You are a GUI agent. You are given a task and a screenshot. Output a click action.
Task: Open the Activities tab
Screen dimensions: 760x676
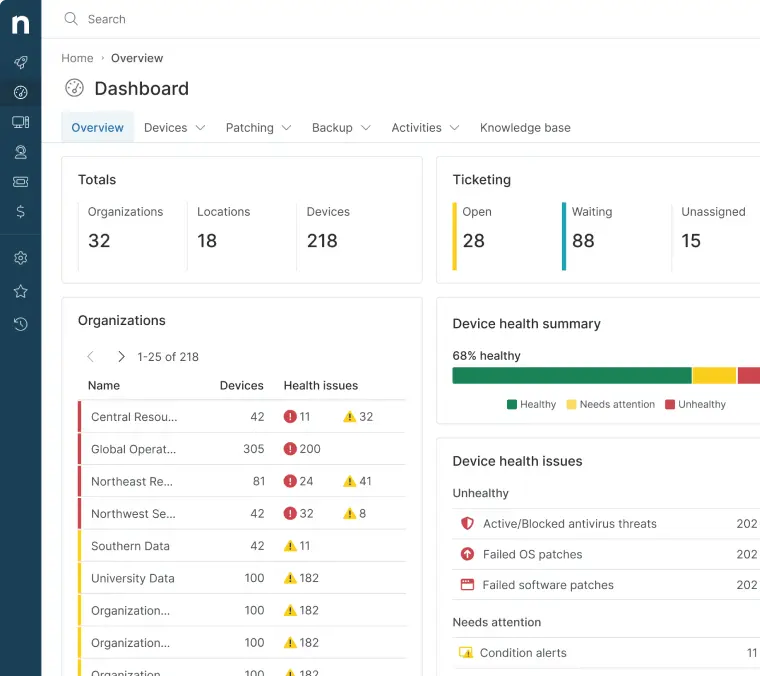point(416,127)
